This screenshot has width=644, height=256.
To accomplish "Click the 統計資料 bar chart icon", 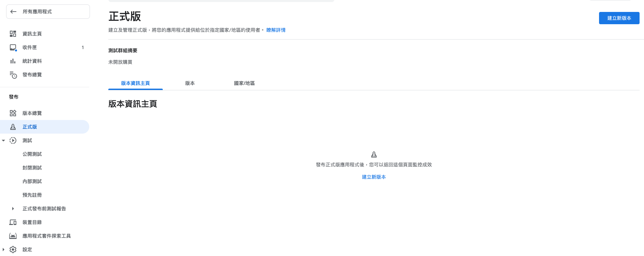I will [13, 61].
